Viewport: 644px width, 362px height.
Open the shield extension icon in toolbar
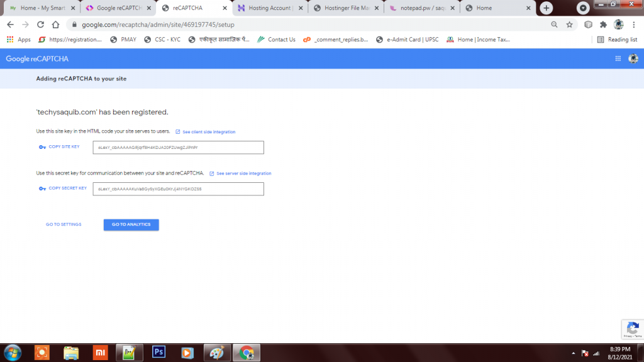pyautogui.click(x=588, y=25)
